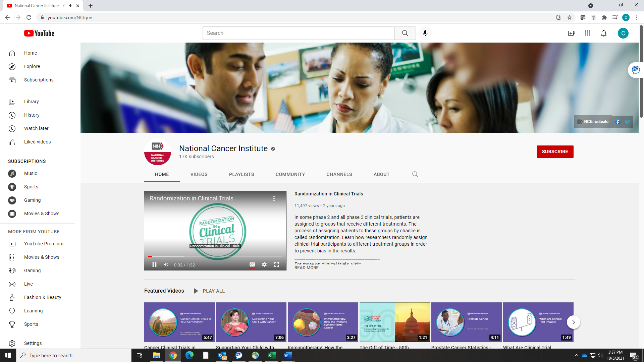This screenshot has width=644, height=362.
Task: Open the video player settings gear
Action: click(x=264, y=264)
